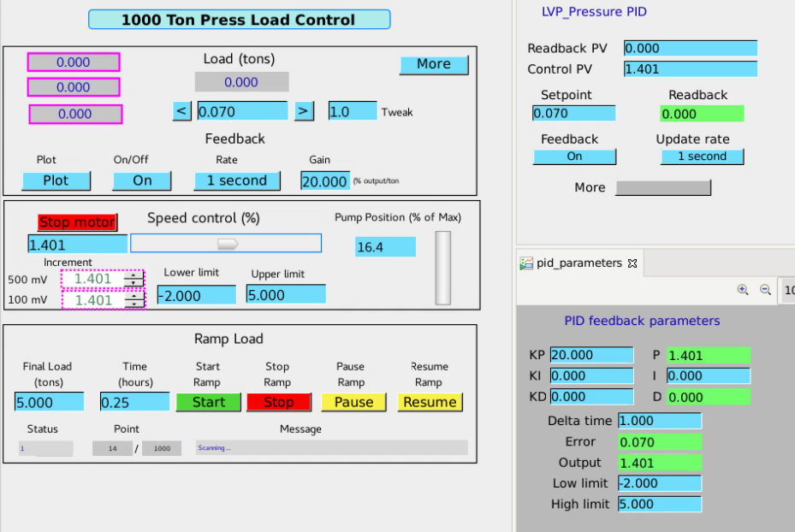The width and height of the screenshot is (795, 532).
Task: Toggle the Feedback On/Off button in Load panel
Action: (141, 180)
